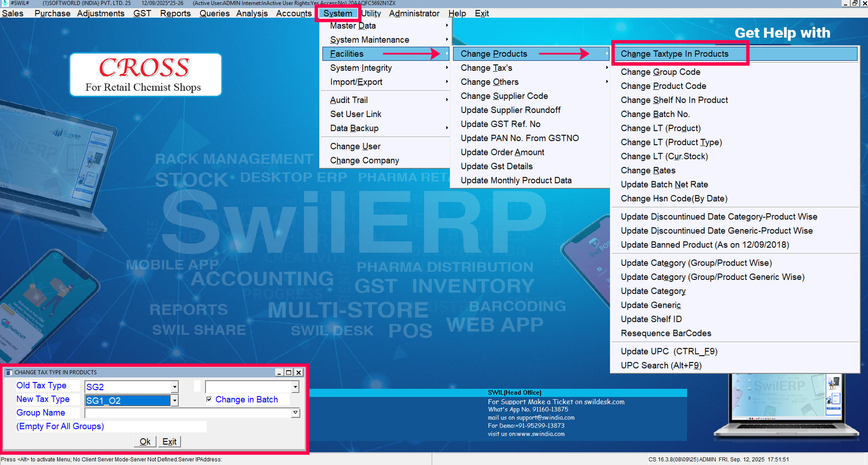This screenshot has width=868, height=465.
Task: Open the New Tax Type dropdown
Action: pyautogui.click(x=175, y=400)
